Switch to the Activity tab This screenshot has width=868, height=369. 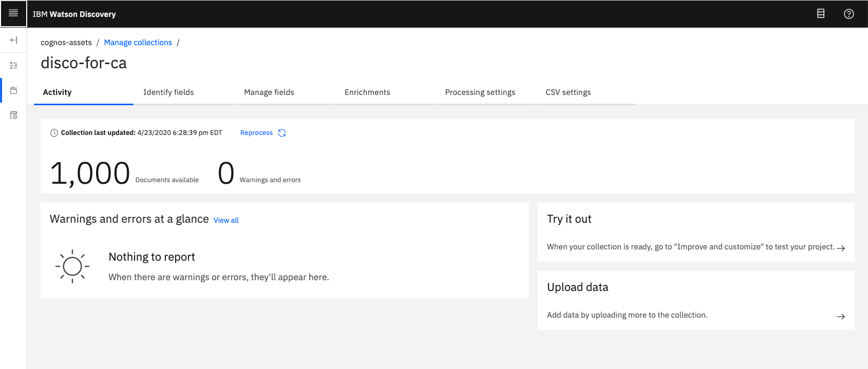point(84,92)
